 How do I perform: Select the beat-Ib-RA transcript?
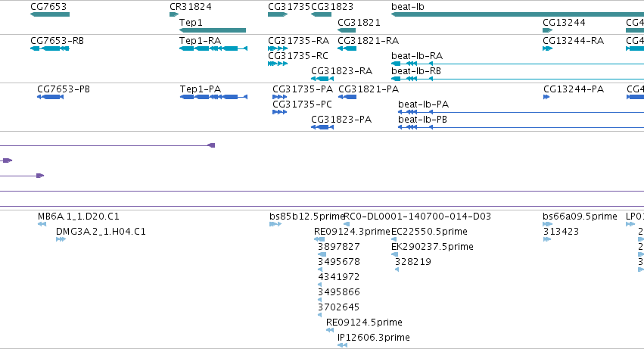coord(518,64)
